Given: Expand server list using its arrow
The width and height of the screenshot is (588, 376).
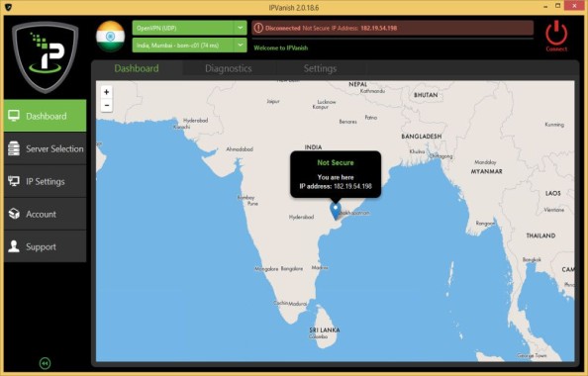Looking at the screenshot, I should [240, 45].
